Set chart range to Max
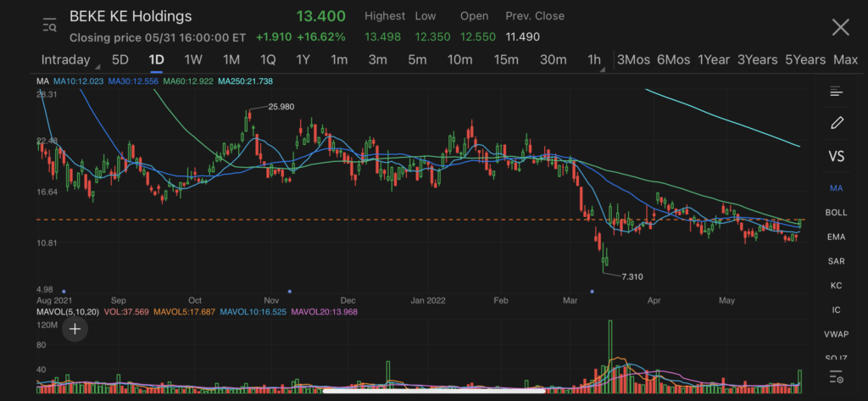This screenshot has height=401, width=868. click(x=845, y=60)
